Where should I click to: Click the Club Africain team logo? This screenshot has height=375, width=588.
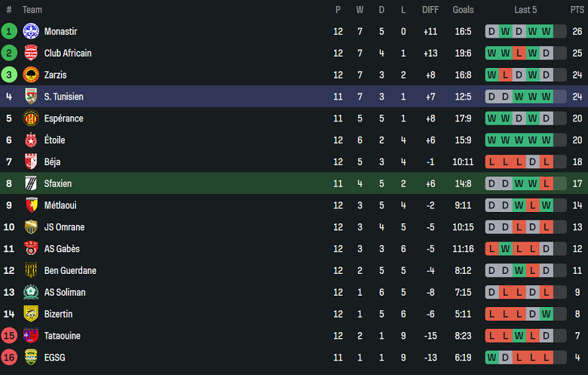[x=31, y=54]
